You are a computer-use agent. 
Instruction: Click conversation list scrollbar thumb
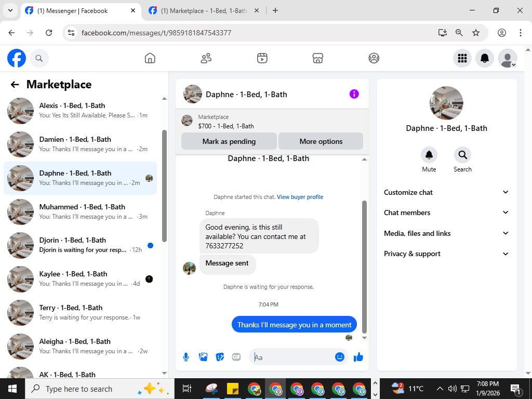(165, 186)
